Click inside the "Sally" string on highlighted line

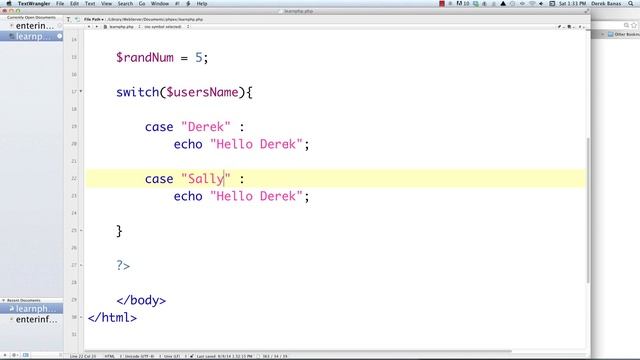206,179
